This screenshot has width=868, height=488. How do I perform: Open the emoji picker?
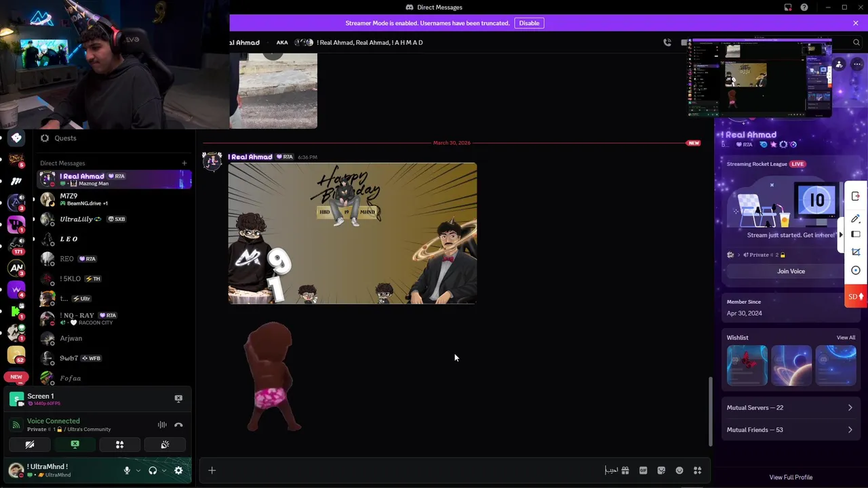click(679, 470)
